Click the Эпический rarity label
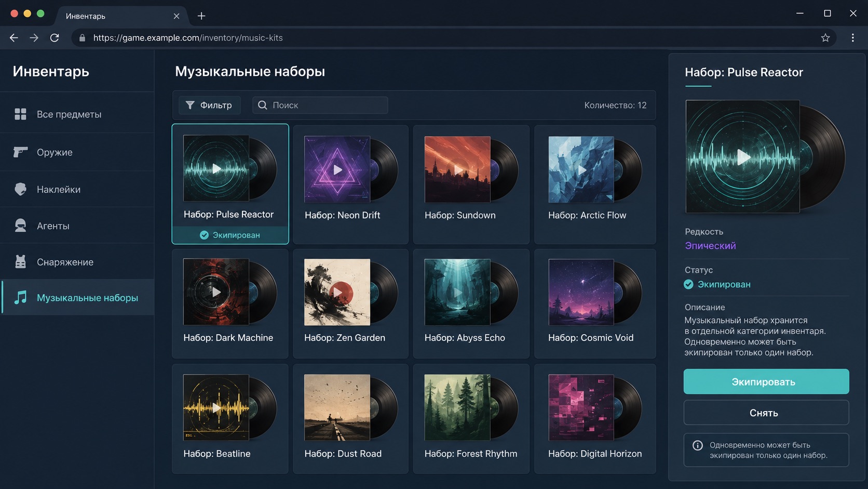868x489 pixels. [x=710, y=246]
